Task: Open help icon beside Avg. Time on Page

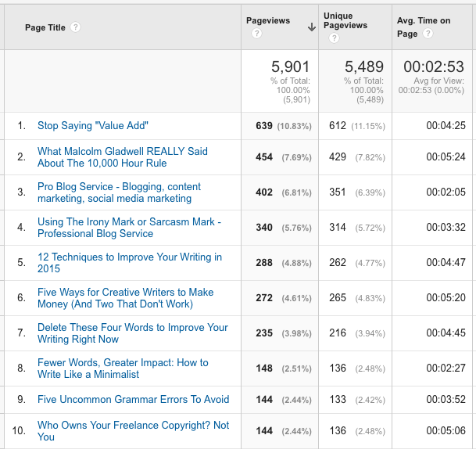Action: [428, 33]
